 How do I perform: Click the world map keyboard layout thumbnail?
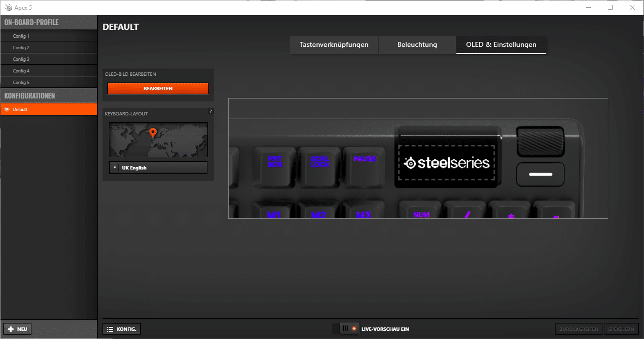click(158, 140)
